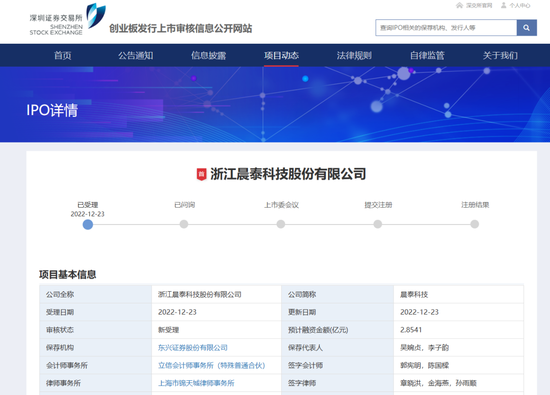Click the search magnifier button
The height and width of the screenshot is (395, 550).
coord(526,28)
